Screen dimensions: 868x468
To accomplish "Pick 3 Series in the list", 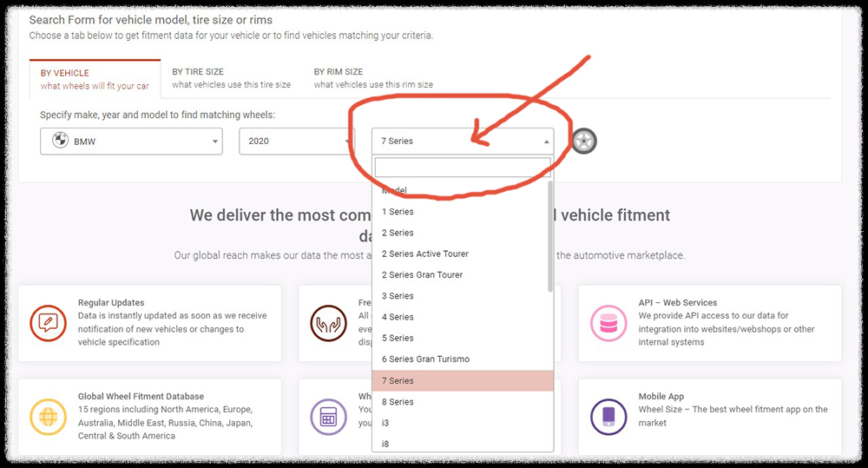I will tap(463, 296).
